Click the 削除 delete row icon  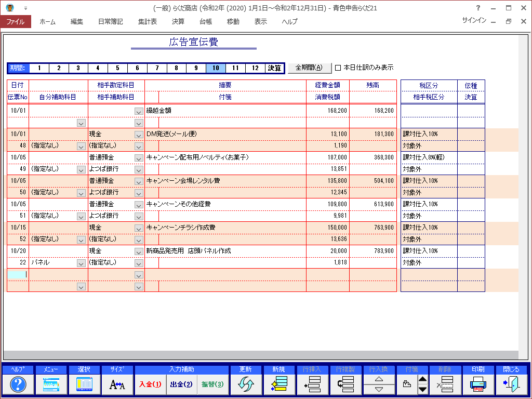pos(445,384)
